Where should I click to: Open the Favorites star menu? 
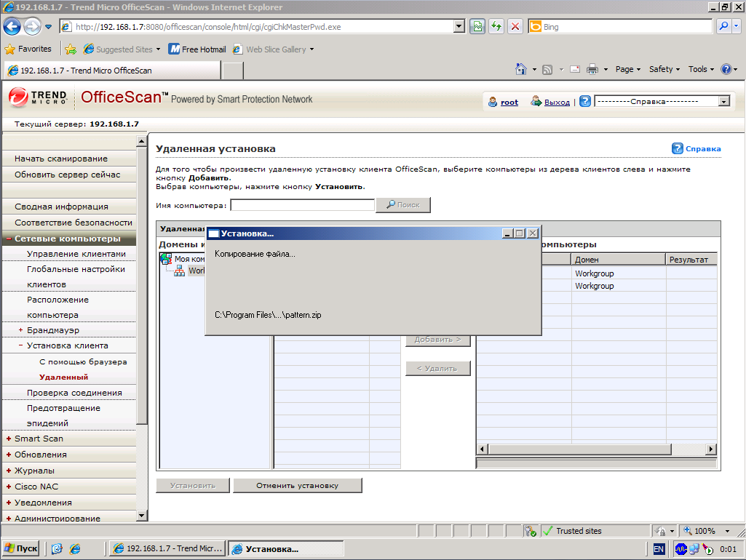pos(28,49)
